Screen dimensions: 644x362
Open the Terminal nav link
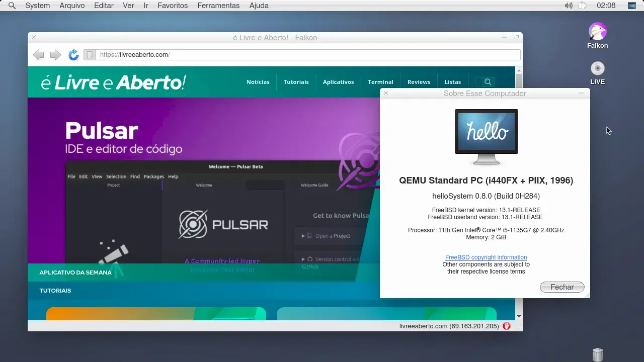click(380, 82)
